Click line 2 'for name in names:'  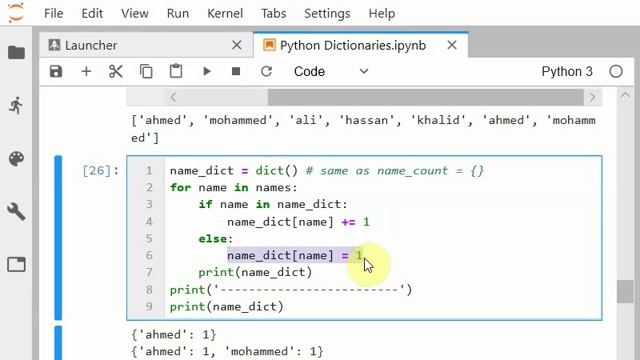click(233, 187)
